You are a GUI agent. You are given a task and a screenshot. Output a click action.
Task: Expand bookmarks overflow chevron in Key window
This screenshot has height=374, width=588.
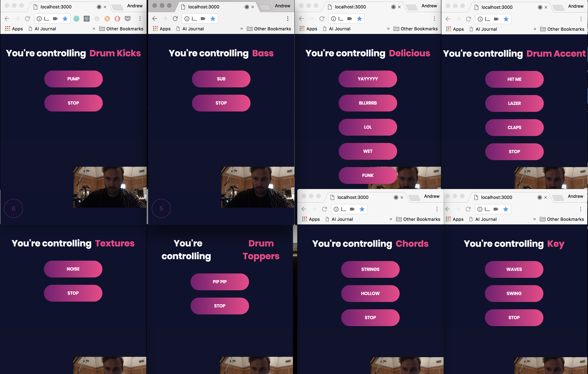click(x=535, y=219)
